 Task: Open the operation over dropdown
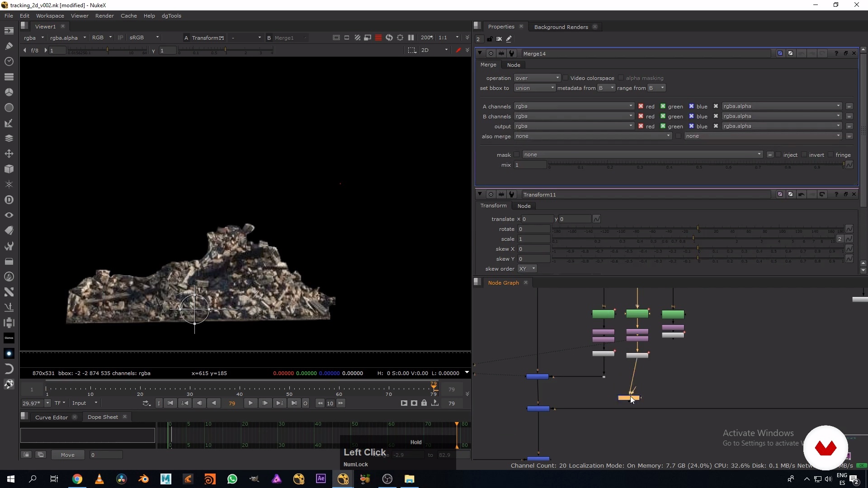tap(537, 78)
